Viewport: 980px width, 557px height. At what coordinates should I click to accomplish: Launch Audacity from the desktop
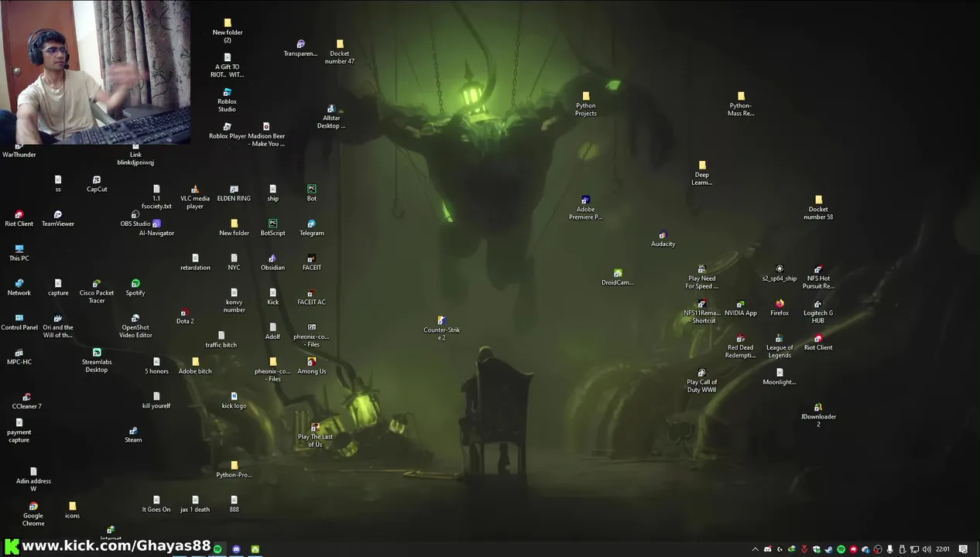coord(663,238)
